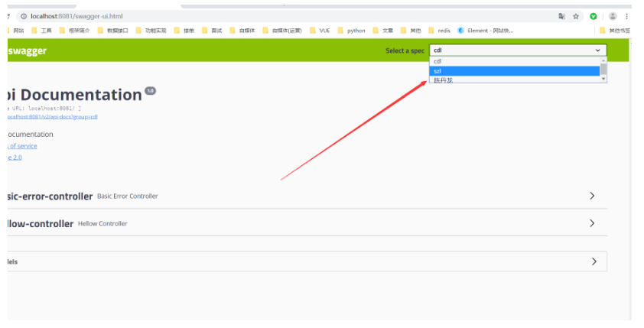Screen dimensions: 644x328
Task: Open the 面试 bookmark folder
Action: point(212,31)
